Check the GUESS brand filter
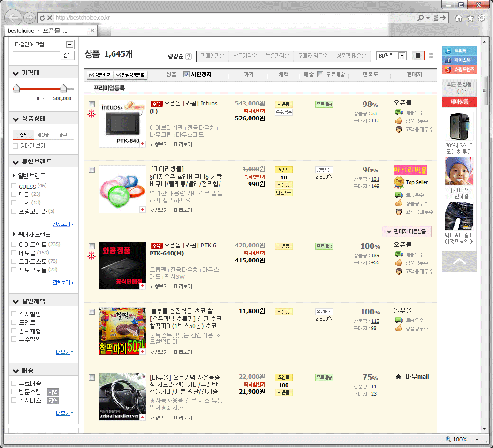 [x=14, y=186]
